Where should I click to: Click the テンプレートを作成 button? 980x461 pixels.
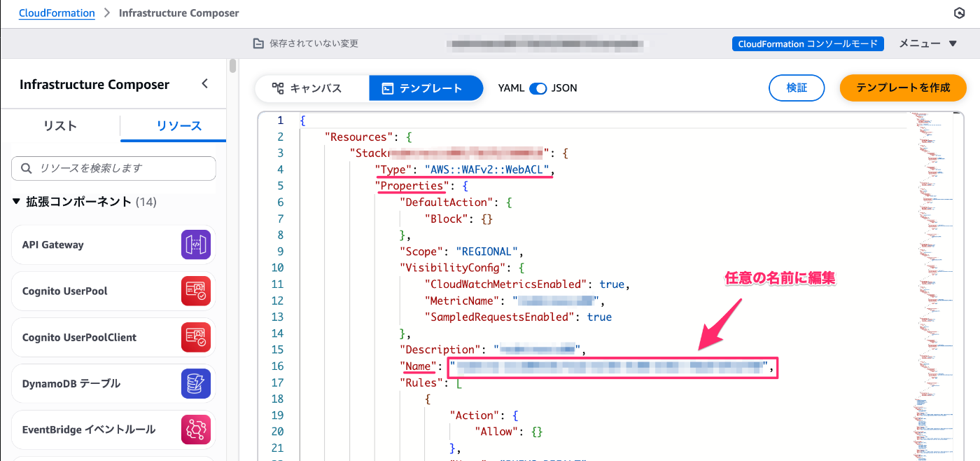[x=903, y=88]
